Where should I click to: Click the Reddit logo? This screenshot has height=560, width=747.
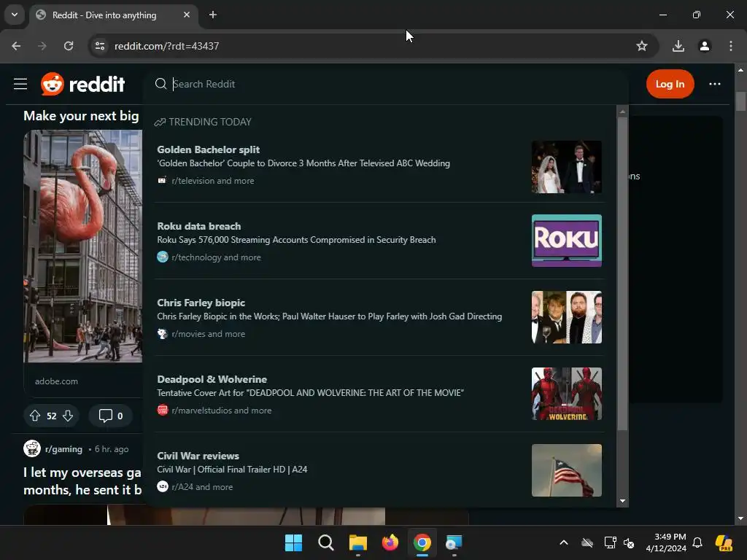83,84
